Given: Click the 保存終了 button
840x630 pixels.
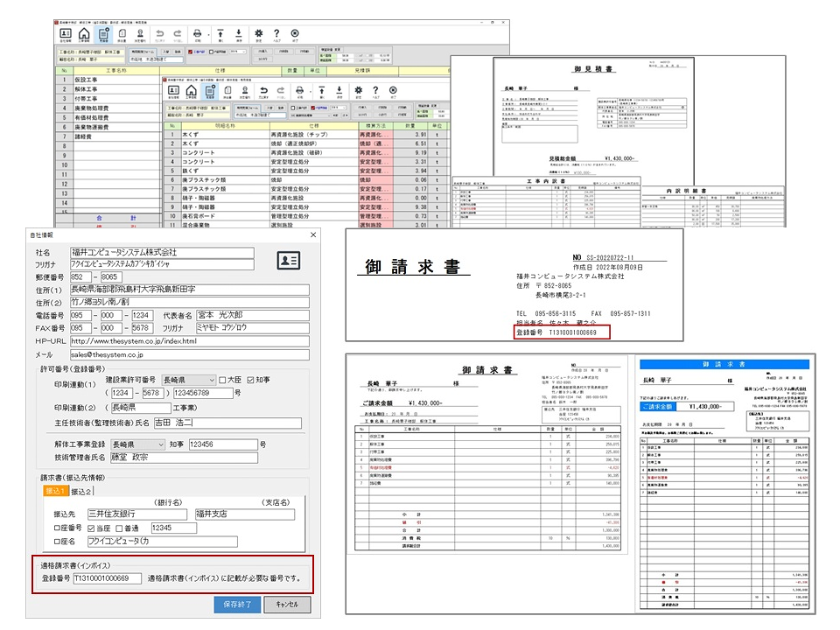Looking at the screenshot, I should [237, 605].
